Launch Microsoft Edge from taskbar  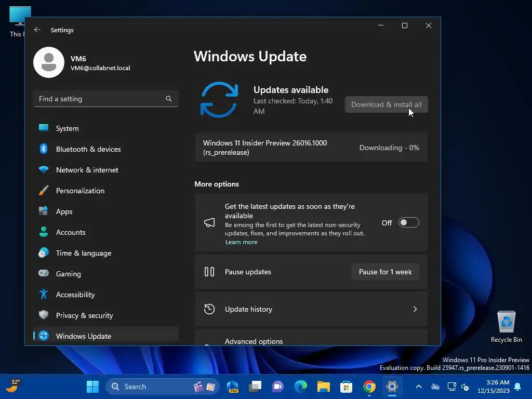tap(301, 387)
